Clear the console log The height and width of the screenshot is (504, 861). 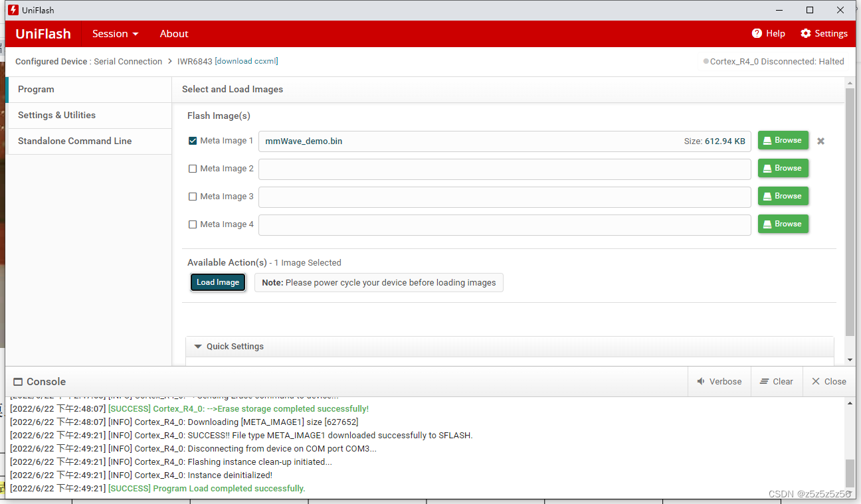click(777, 382)
